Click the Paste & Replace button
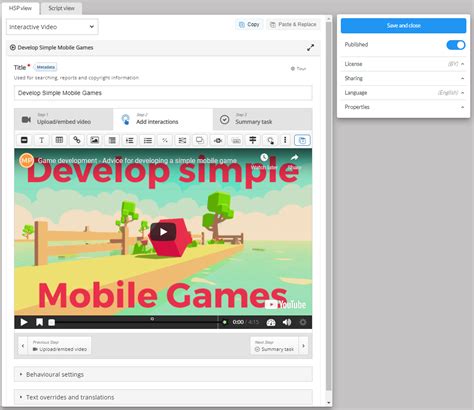 coord(293,24)
